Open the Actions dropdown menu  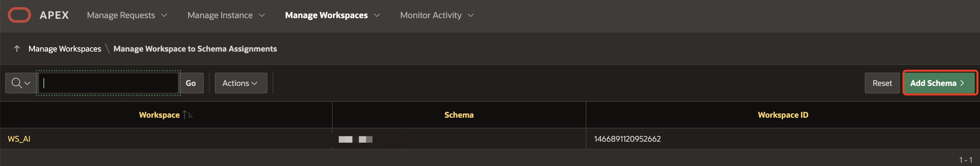[x=240, y=83]
